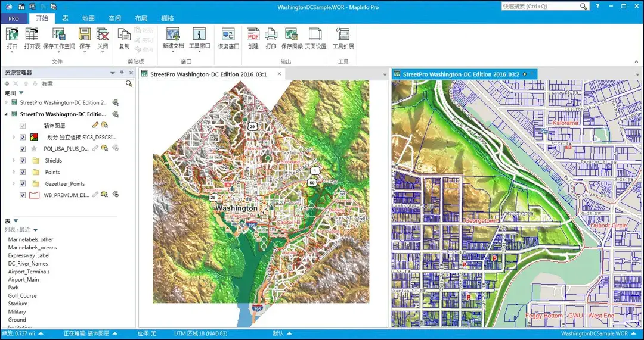Open the 缩放 0.737 mi status dropdown
This screenshot has width=644, height=340.
click(x=41, y=334)
